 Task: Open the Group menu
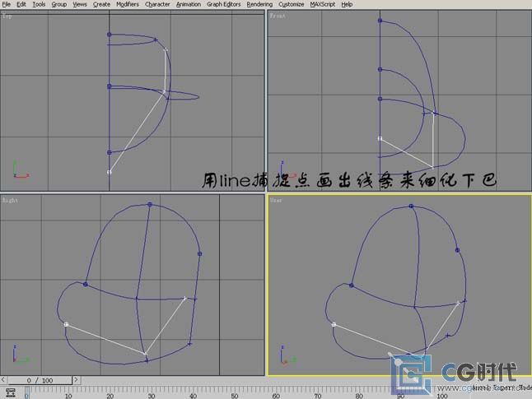(x=58, y=4)
